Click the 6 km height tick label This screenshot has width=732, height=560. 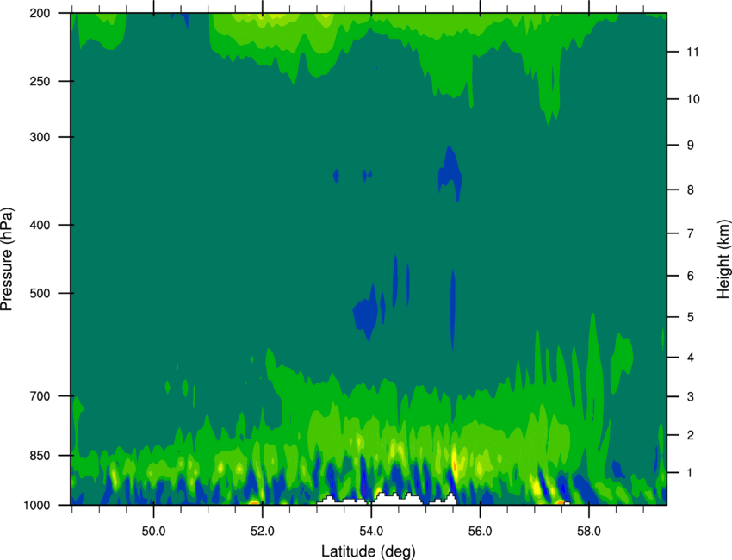pos(691,276)
